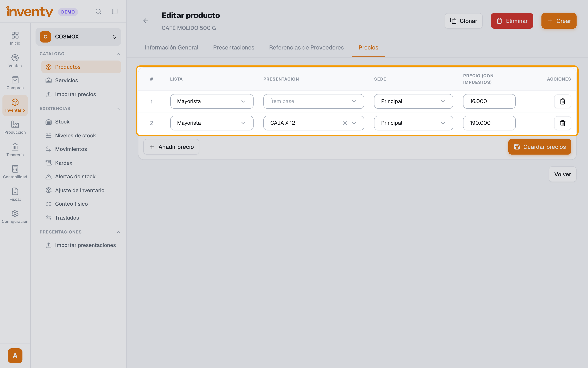Open the Configuración module

click(x=15, y=217)
